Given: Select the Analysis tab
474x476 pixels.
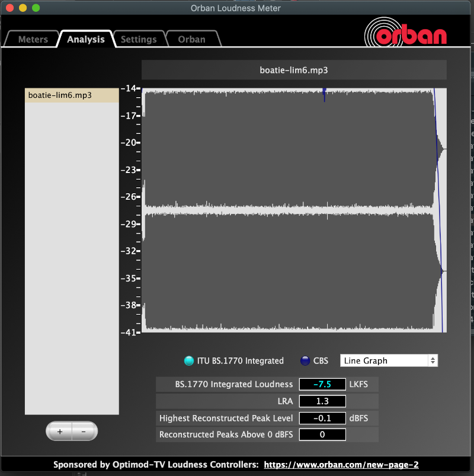Looking at the screenshot, I should pos(86,40).
